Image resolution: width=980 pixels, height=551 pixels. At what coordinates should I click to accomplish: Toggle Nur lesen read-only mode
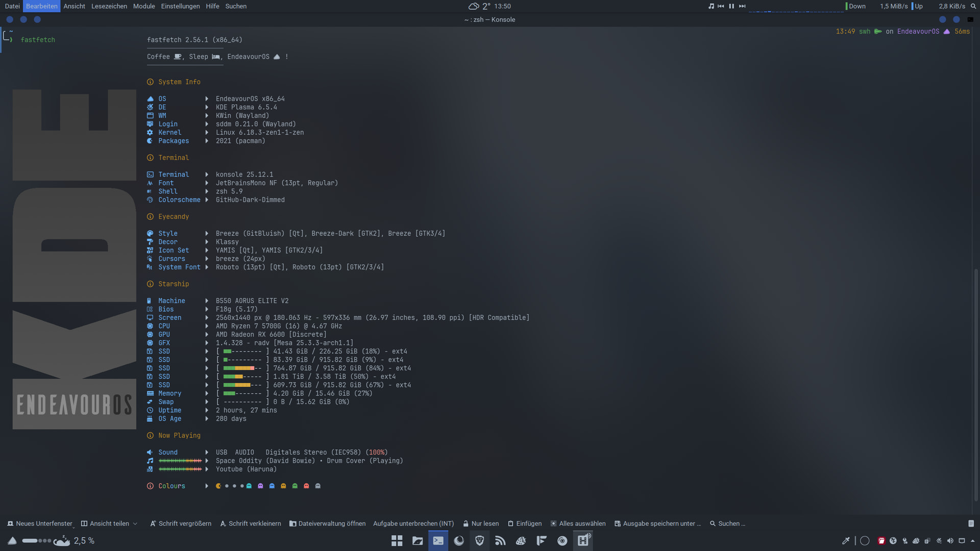(480, 523)
